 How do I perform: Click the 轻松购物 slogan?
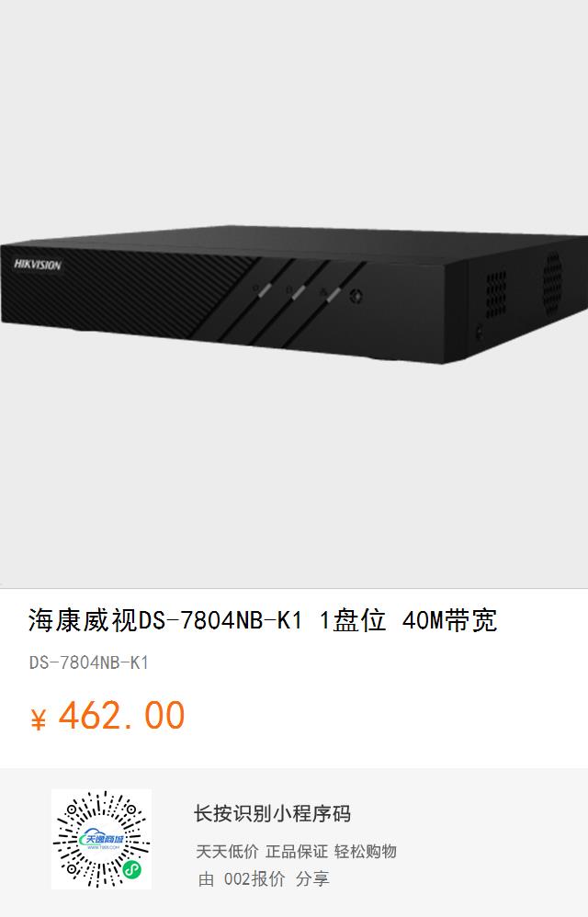[x=366, y=852]
